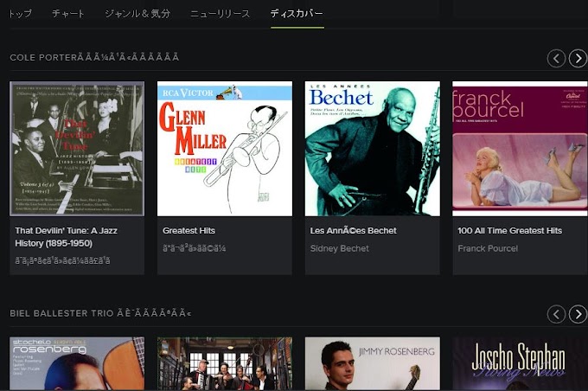Image resolution: width=588 pixels, height=391 pixels.
Task: Click the Les Années Bechet title
Action: tap(353, 231)
